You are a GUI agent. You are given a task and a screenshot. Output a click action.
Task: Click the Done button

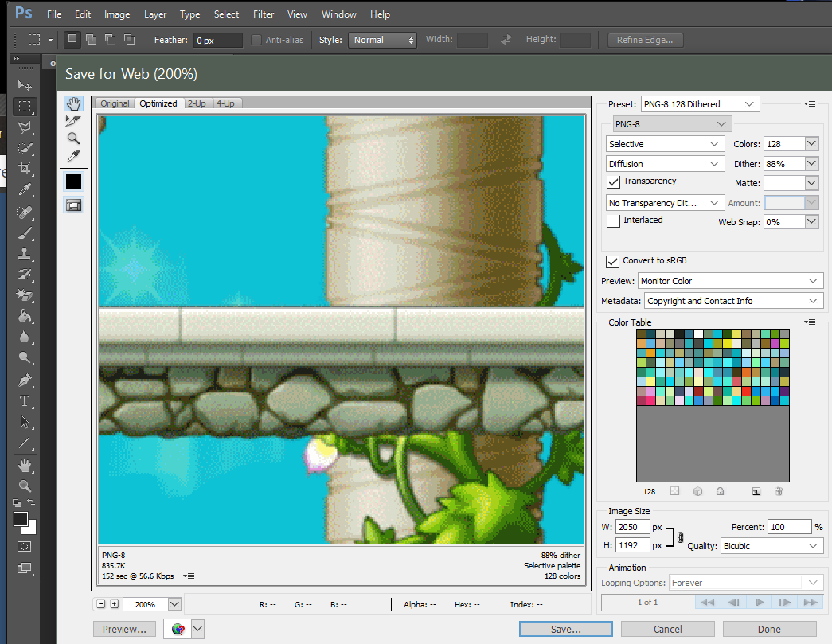[x=769, y=629]
